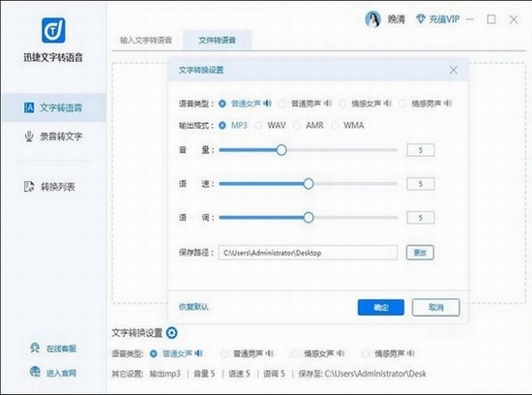Select the WMA output format option

[x=335, y=126]
